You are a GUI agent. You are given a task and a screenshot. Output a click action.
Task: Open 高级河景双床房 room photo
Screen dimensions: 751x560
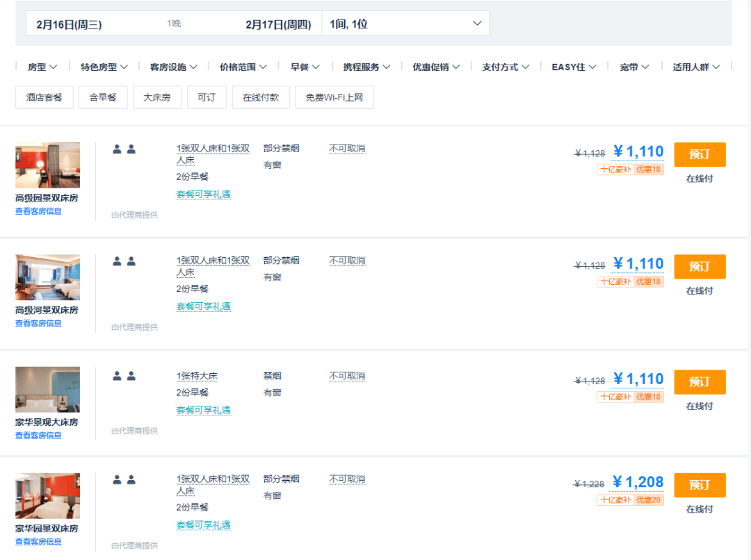pyautogui.click(x=47, y=277)
